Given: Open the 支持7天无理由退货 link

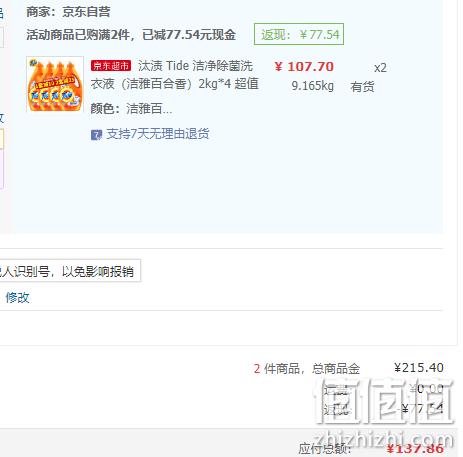Looking at the screenshot, I should pos(158,134).
